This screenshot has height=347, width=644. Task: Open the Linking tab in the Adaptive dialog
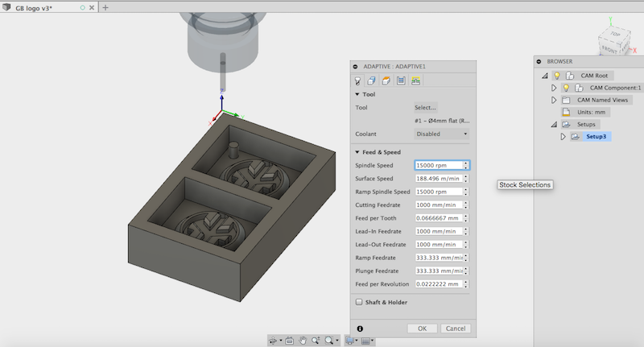coord(415,81)
